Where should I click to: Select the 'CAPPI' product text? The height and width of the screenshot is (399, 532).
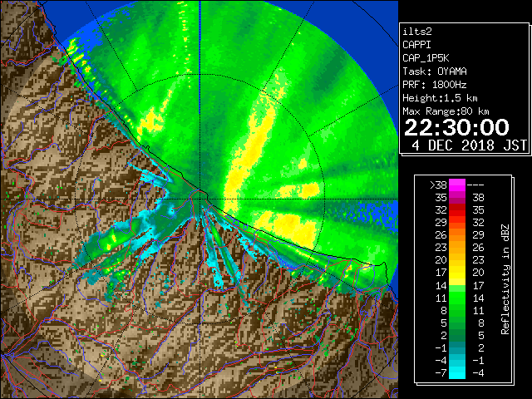pyautogui.click(x=416, y=45)
